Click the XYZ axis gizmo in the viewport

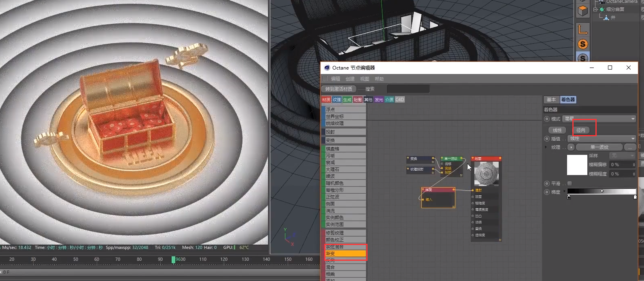point(289,238)
